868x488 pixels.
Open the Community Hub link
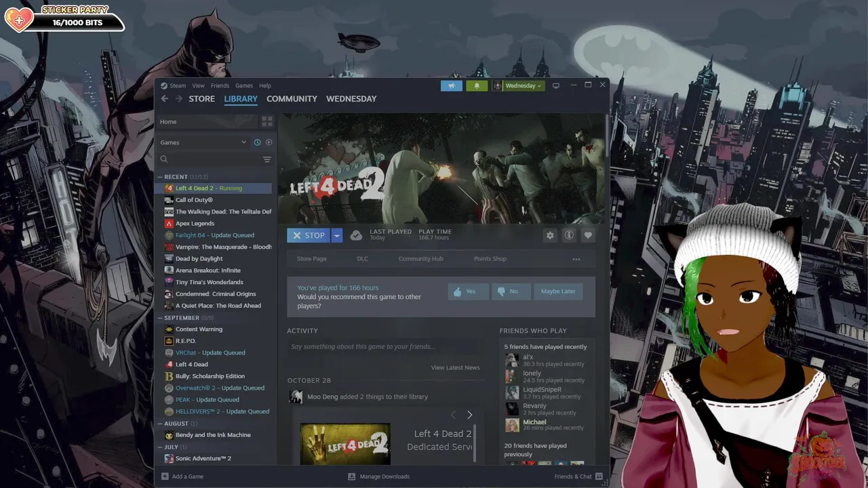coord(420,259)
